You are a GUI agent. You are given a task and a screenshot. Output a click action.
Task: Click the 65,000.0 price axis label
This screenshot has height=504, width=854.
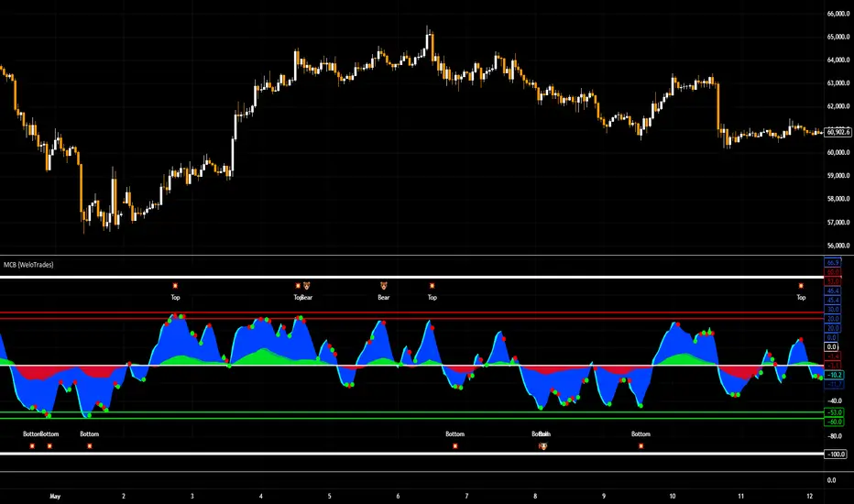click(838, 37)
